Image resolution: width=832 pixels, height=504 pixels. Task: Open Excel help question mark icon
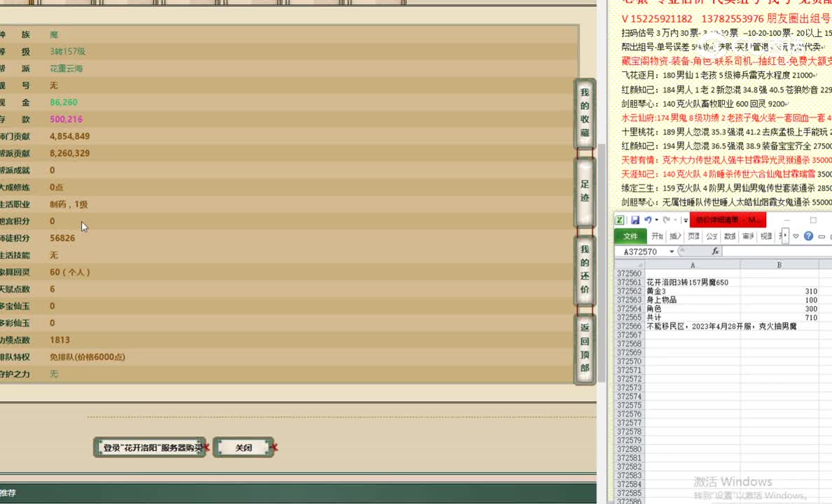point(808,236)
